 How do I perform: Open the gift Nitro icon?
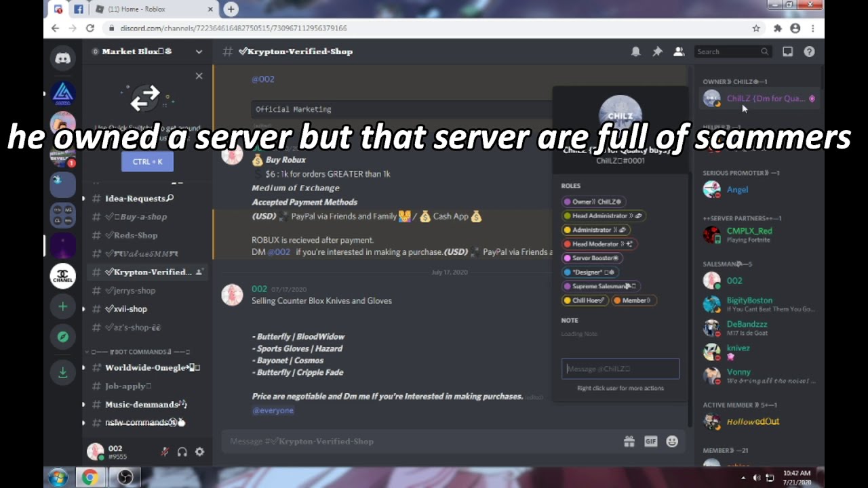[x=629, y=441]
